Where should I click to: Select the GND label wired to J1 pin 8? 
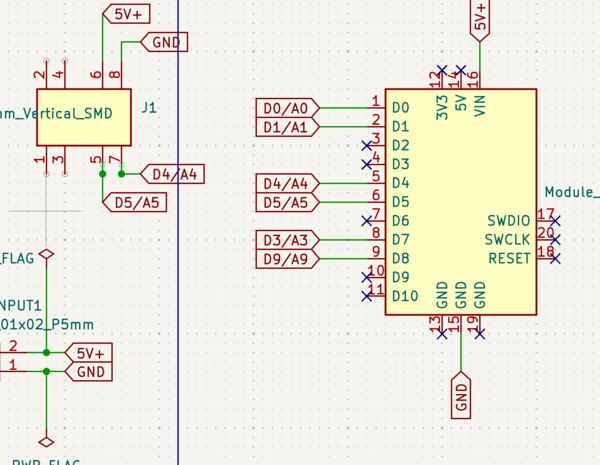tap(164, 42)
